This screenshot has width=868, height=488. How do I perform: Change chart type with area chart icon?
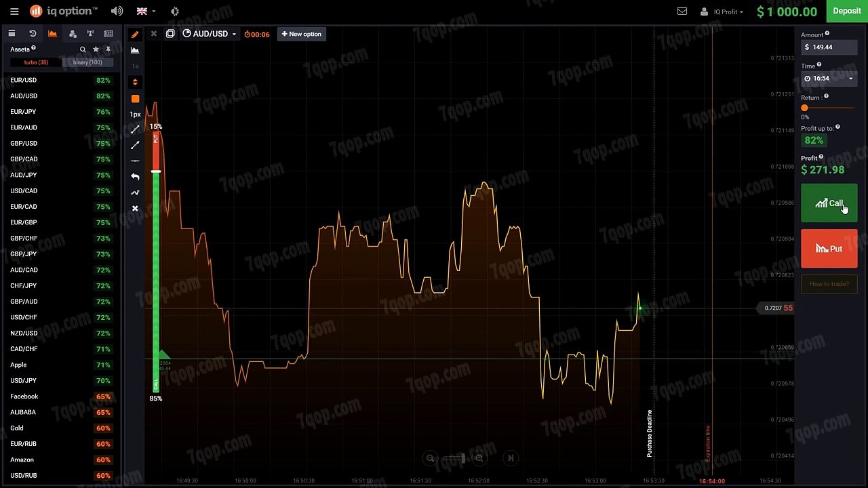[135, 50]
